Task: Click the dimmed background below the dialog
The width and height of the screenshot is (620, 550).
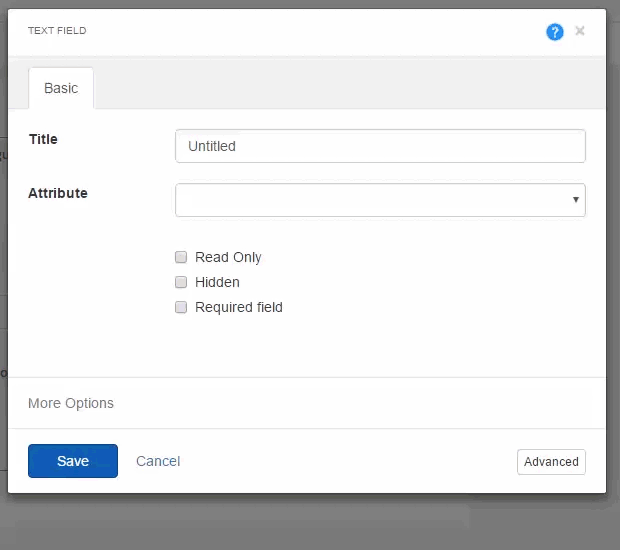Action: (310, 524)
